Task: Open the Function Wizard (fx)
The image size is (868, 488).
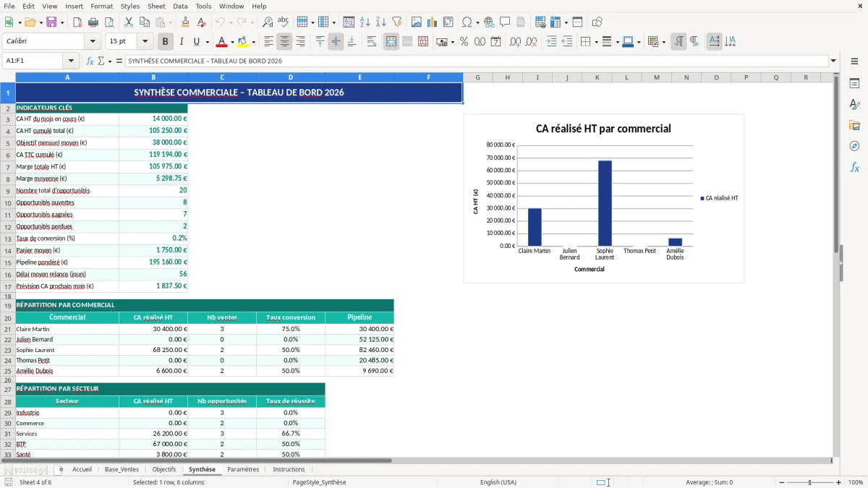Action: (x=90, y=61)
